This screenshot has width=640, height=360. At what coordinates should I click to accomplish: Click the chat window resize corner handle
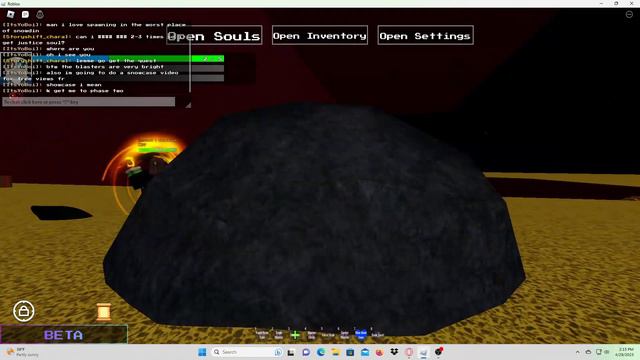pyautogui.click(x=188, y=105)
